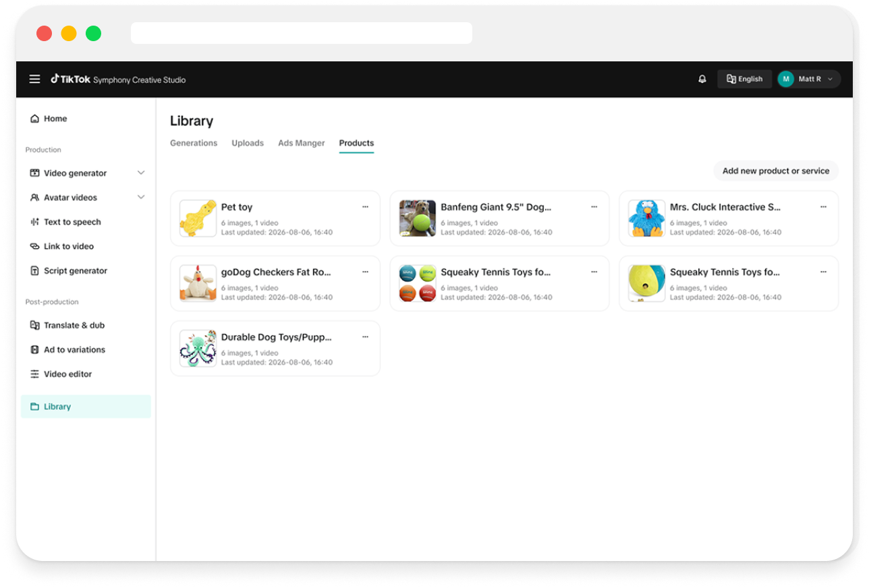Open the Video generator sidebar item
The image size is (869, 588).
(75, 173)
